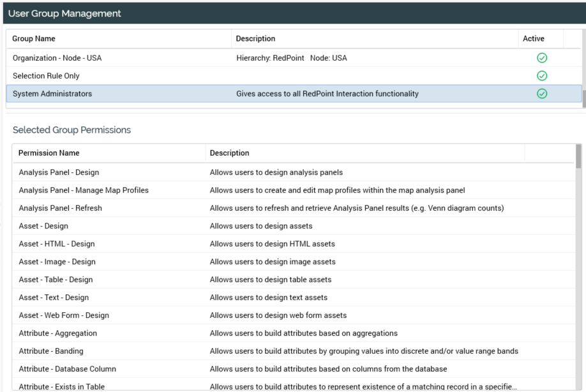Select the Attribute - Database Column permission
The width and height of the screenshot is (586, 392).
67,369
